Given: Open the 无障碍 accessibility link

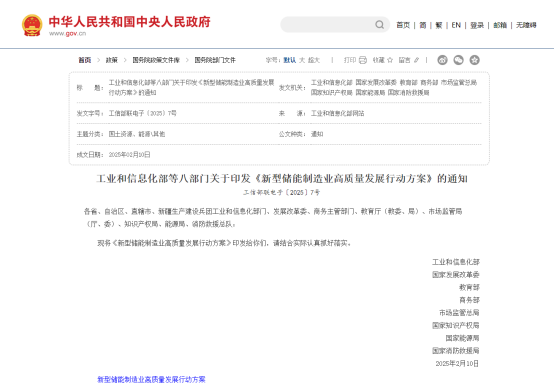Looking at the screenshot, I should [x=526, y=25].
